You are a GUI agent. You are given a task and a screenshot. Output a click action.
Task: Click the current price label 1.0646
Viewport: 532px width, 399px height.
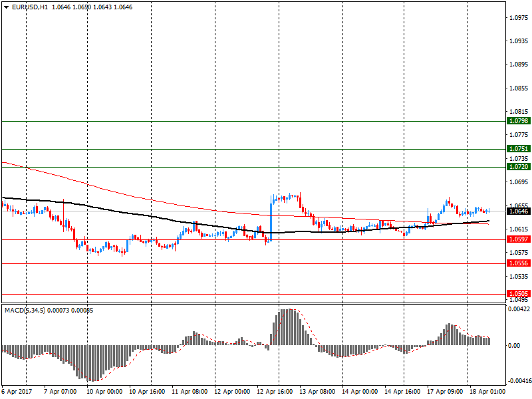[x=519, y=211]
